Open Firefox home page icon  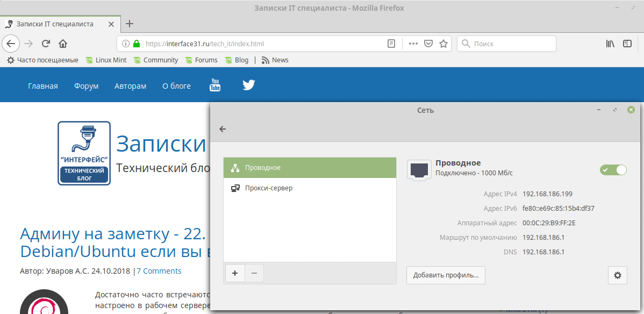63,44
